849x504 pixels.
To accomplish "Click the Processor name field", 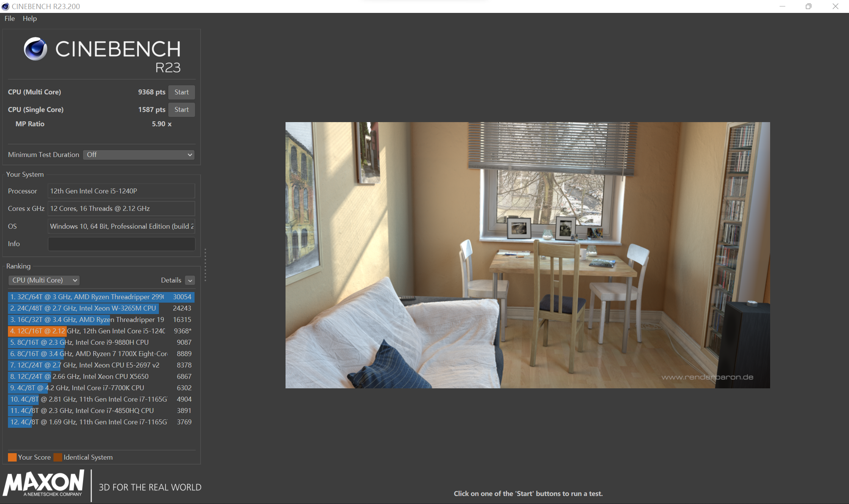I will (x=121, y=191).
